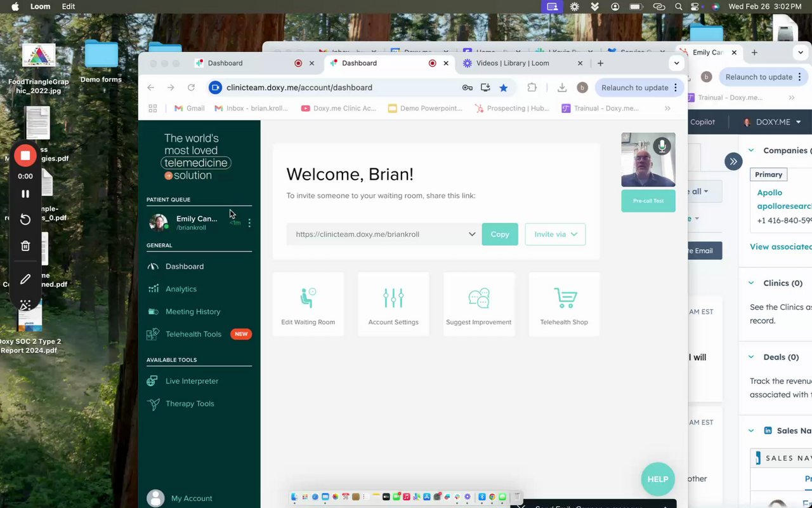Image resolution: width=812 pixels, height=508 pixels.
Task: Click the Live Interpreter icon
Action: coord(152,381)
